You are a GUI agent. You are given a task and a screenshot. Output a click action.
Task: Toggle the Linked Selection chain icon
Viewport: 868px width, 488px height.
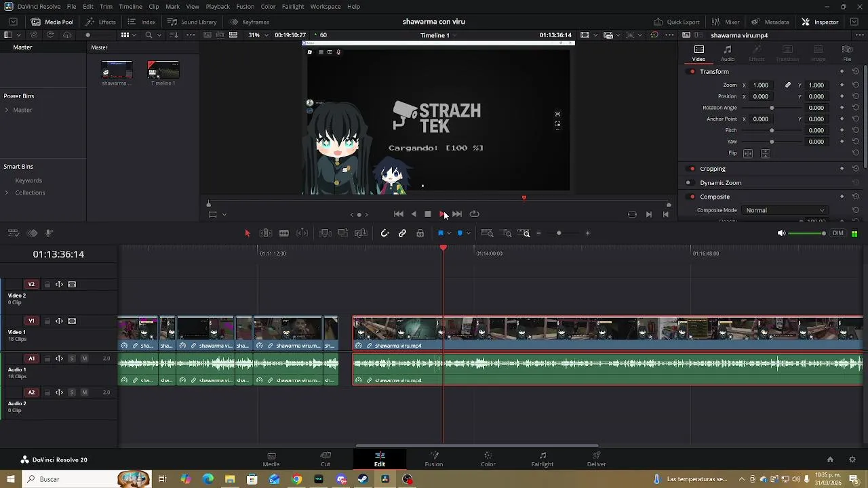402,233
